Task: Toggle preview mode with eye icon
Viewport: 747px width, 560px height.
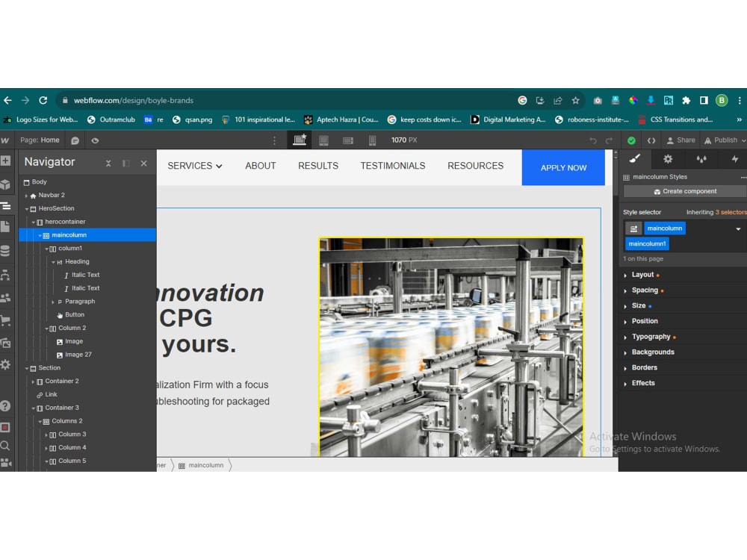Action: tap(95, 140)
